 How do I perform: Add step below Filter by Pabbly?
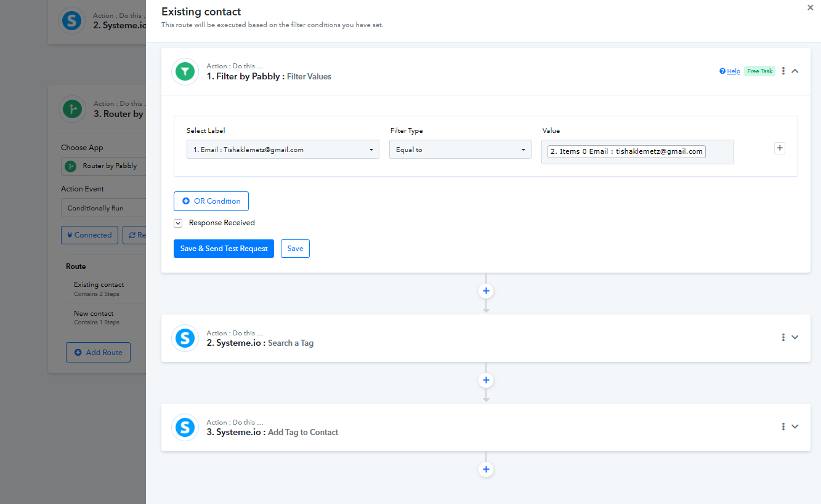(486, 290)
